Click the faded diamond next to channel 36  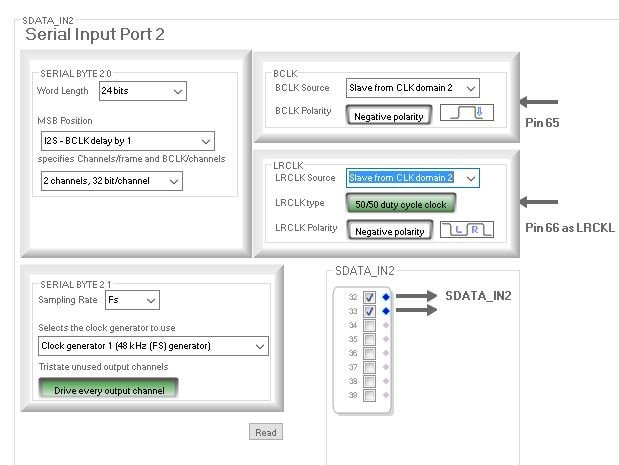click(386, 353)
